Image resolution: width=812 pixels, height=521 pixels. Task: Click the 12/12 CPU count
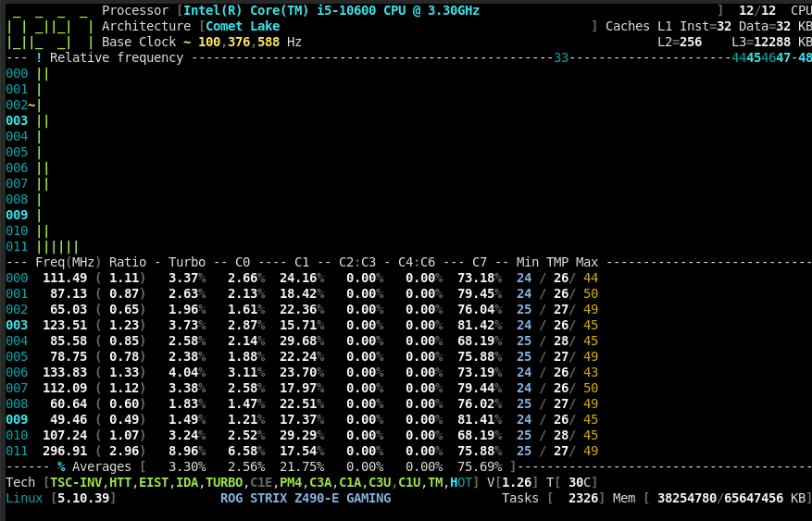point(757,10)
